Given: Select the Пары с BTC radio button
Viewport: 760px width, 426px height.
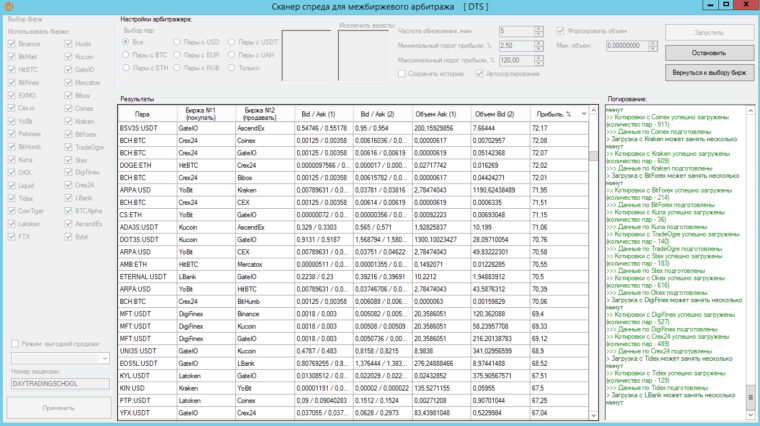Looking at the screenshot, I should 126,55.
